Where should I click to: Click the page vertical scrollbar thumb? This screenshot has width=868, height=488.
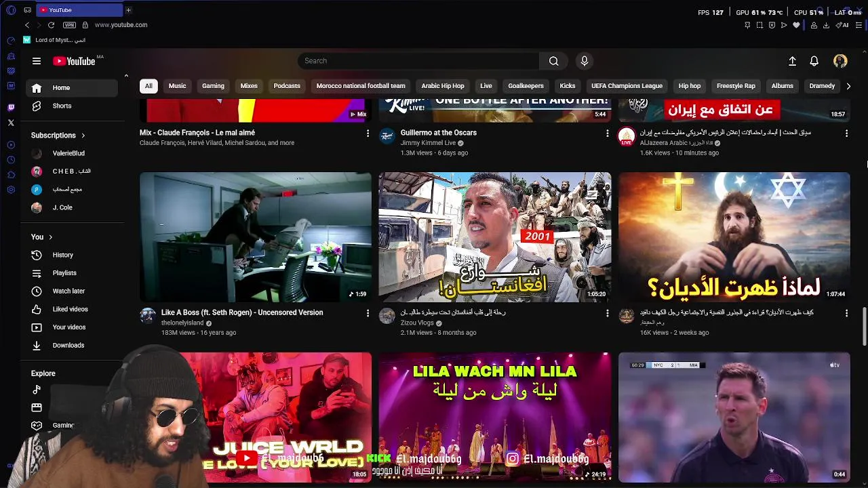(x=864, y=327)
